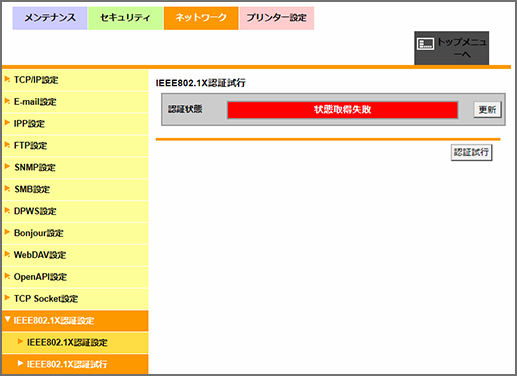Click the 認証試行 button

(x=471, y=152)
